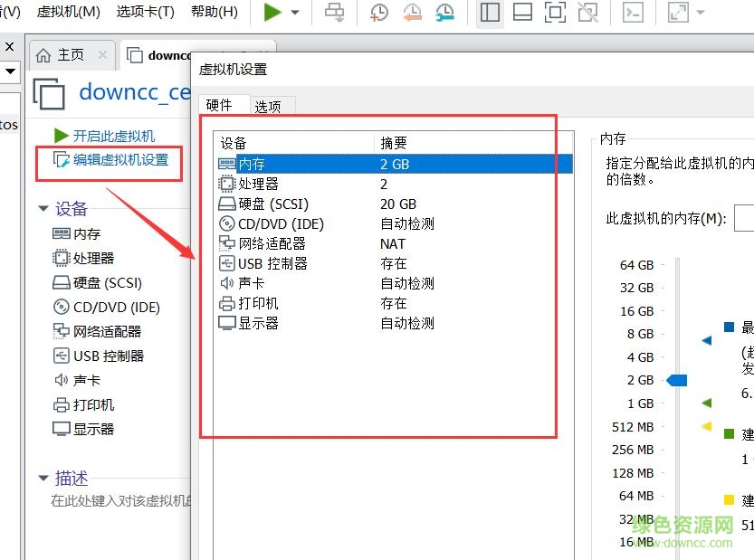The image size is (754, 560).
Task: Switch to the 选项 tab in settings
Action: click(268, 106)
